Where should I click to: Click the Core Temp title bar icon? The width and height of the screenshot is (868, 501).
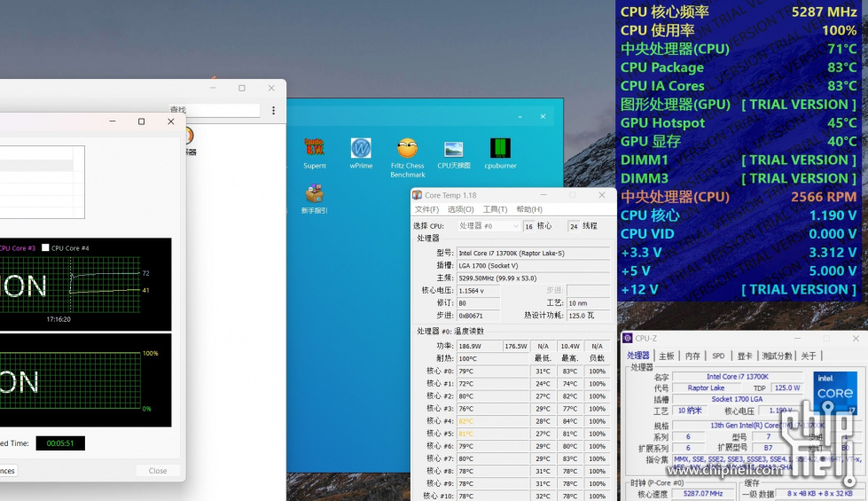pyautogui.click(x=418, y=195)
